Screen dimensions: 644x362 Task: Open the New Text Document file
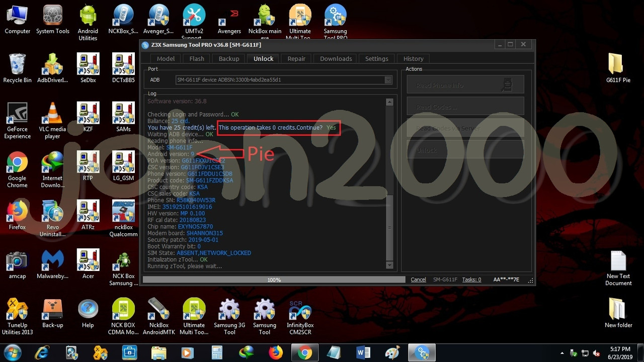click(x=618, y=268)
